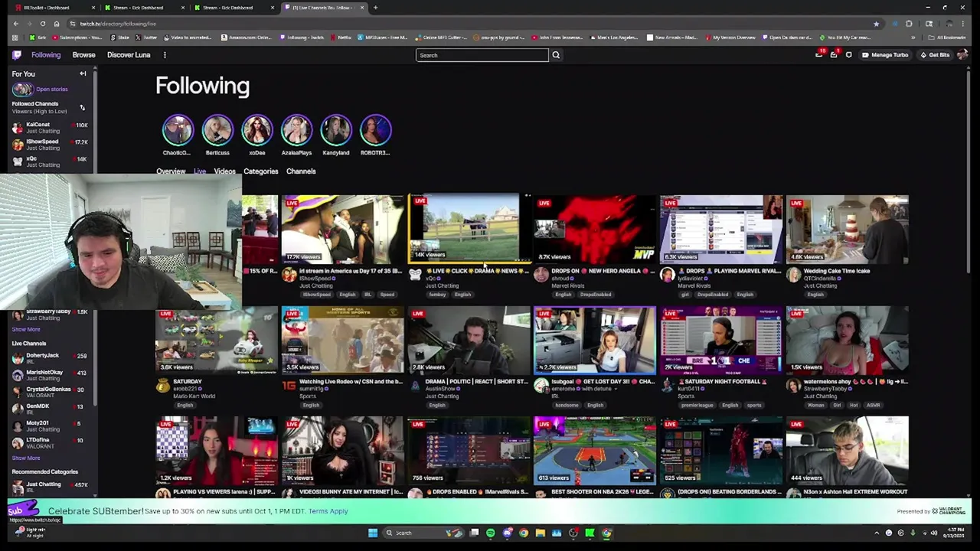
Task: Switch to the Live tab
Action: coord(200,171)
